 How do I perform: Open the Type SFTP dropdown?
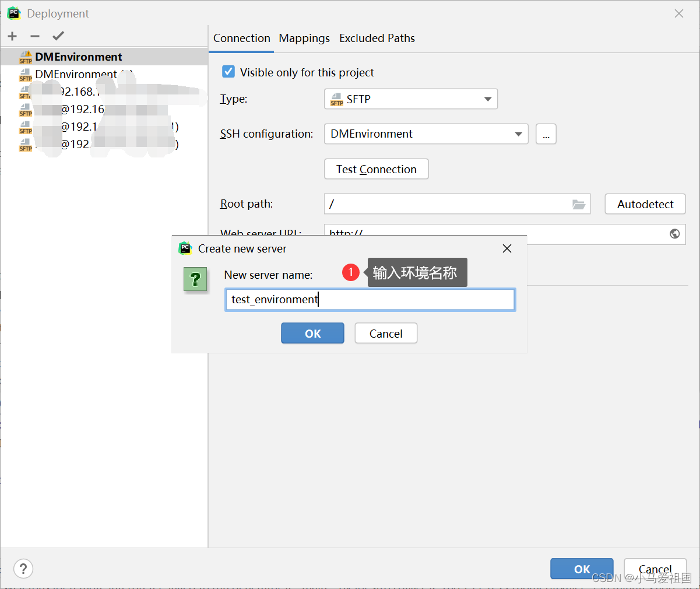(x=411, y=99)
